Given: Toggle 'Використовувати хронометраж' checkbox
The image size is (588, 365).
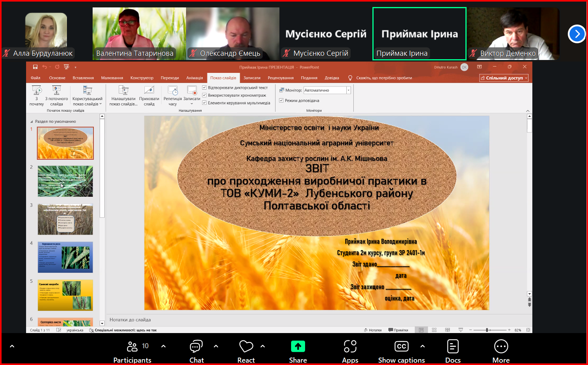Looking at the screenshot, I should point(204,95).
